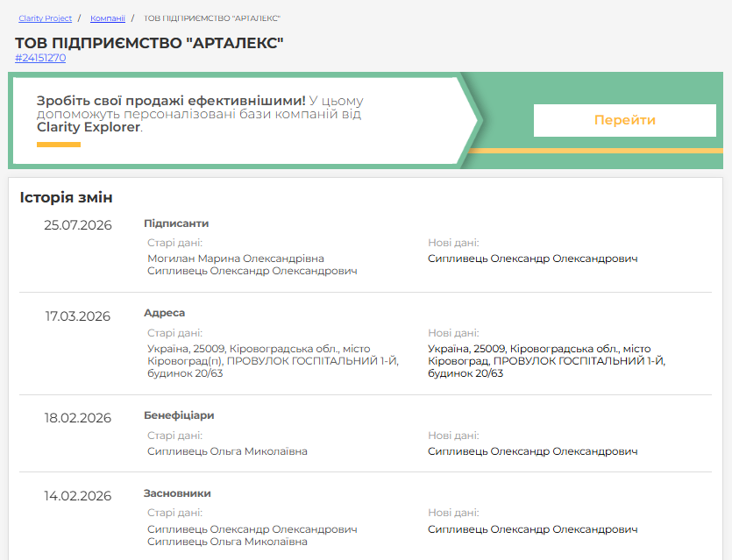Image resolution: width=732 pixels, height=560 pixels.
Task: Click the Clarity Explorer promotional banner text
Action: tap(200, 114)
